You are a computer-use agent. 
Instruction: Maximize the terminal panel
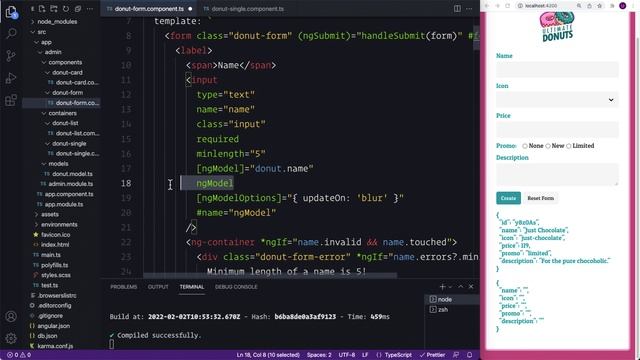pos(461,287)
